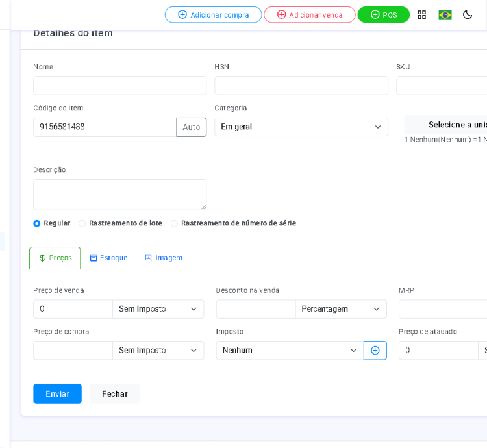Select Rastreamento de lote radio option
The width and height of the screenshot is (487, 448).
(82, 223)
